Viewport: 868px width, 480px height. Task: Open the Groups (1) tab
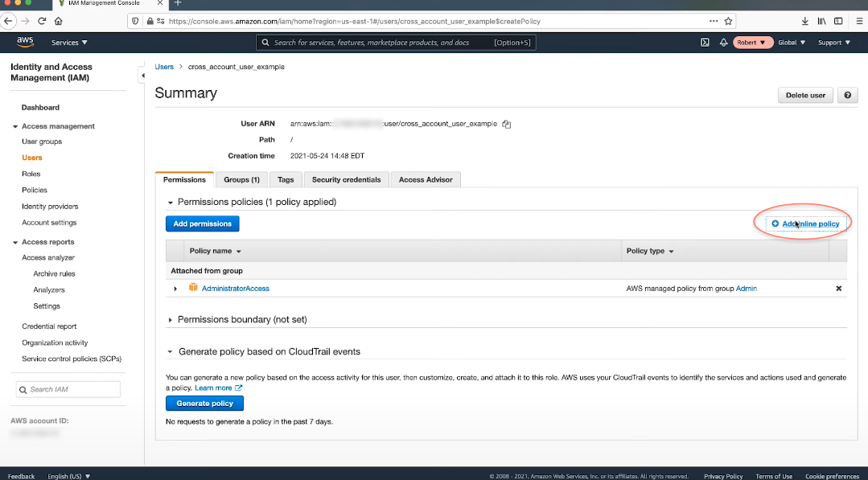[x=241, y=179]
